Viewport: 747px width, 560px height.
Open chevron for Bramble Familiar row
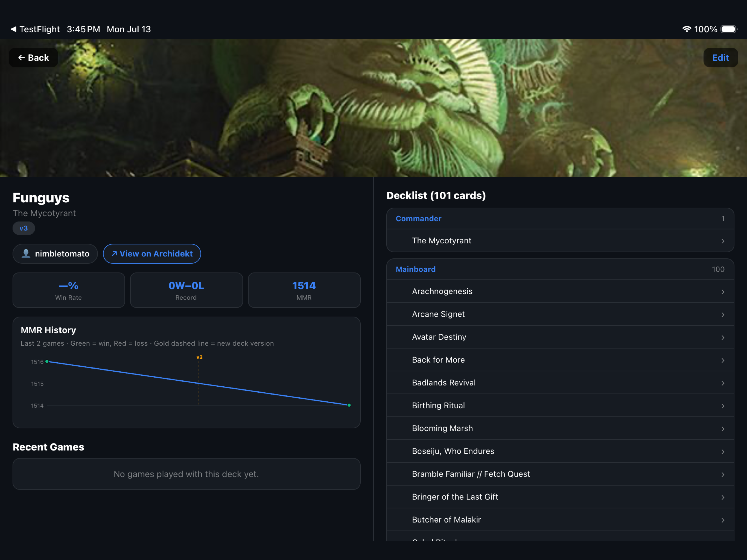tap(723, 474)
